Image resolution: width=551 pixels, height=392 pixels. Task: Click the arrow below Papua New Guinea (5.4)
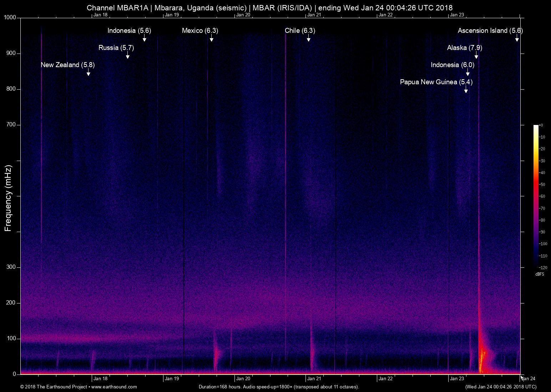coord(466,90)
